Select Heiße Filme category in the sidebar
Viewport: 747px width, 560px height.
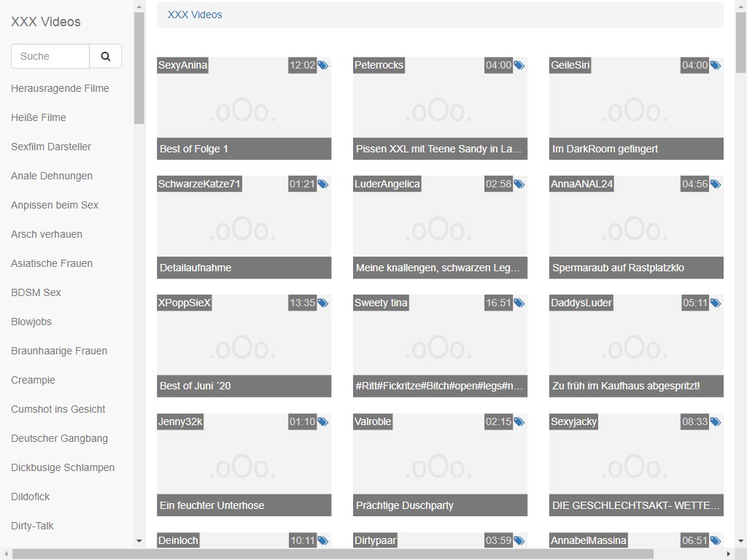tap(39, 117)
